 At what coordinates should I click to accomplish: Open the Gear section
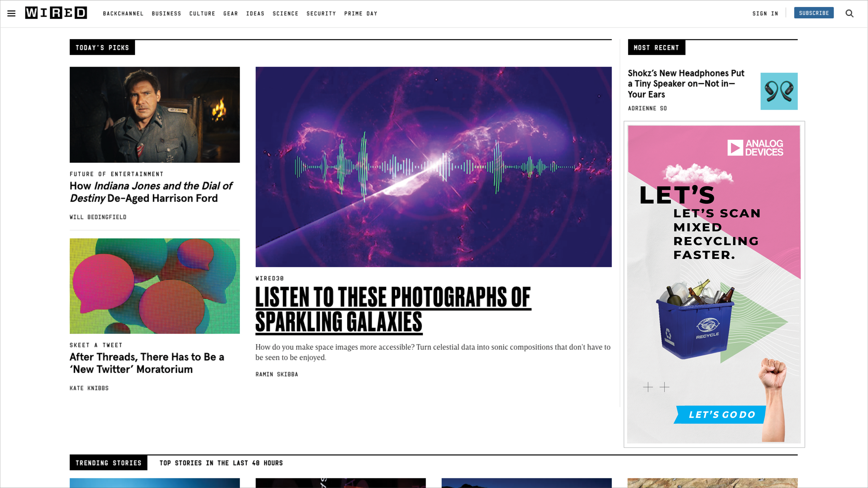(x=231, y=14)
